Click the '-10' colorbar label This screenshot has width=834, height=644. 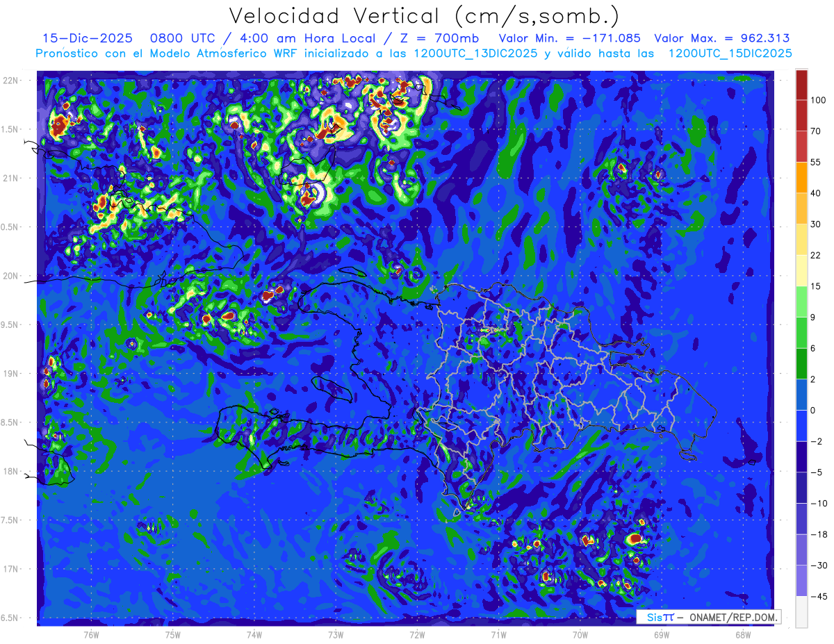(818, 504)
